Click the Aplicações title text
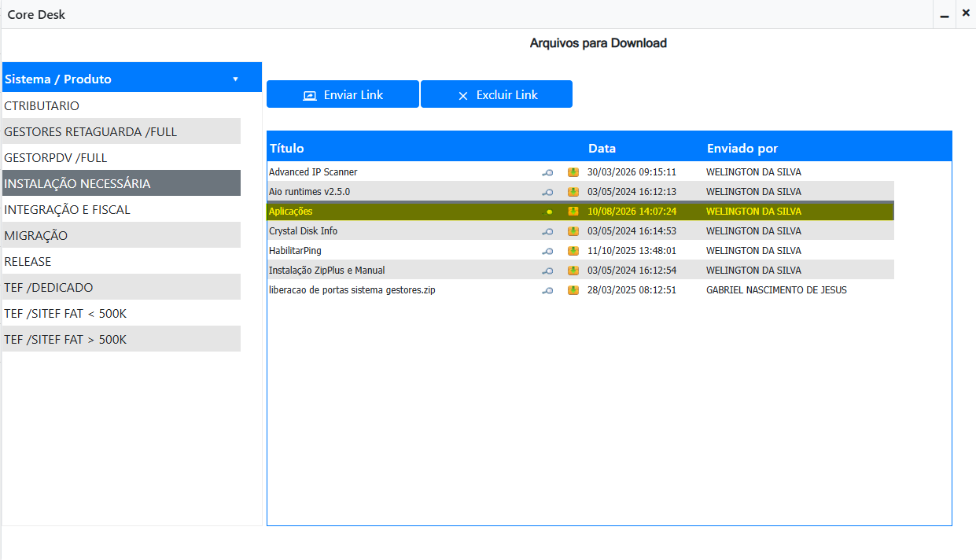The width and height of the screenshot is (976, 560). point(290,212)
